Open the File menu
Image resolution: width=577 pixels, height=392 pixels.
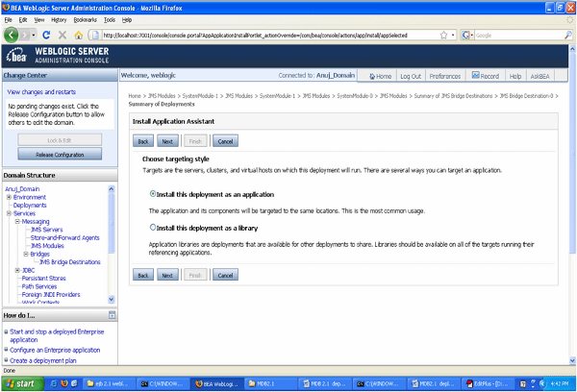(x=8, y=20)
